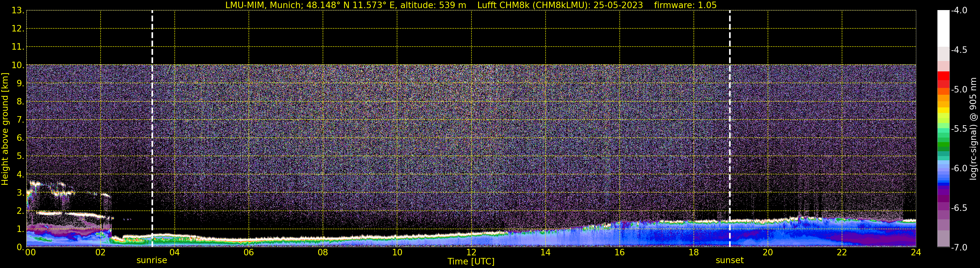Screen dimensions: 980x268
Task: Click the dashed sunset marker line
Action: point(730,129)
